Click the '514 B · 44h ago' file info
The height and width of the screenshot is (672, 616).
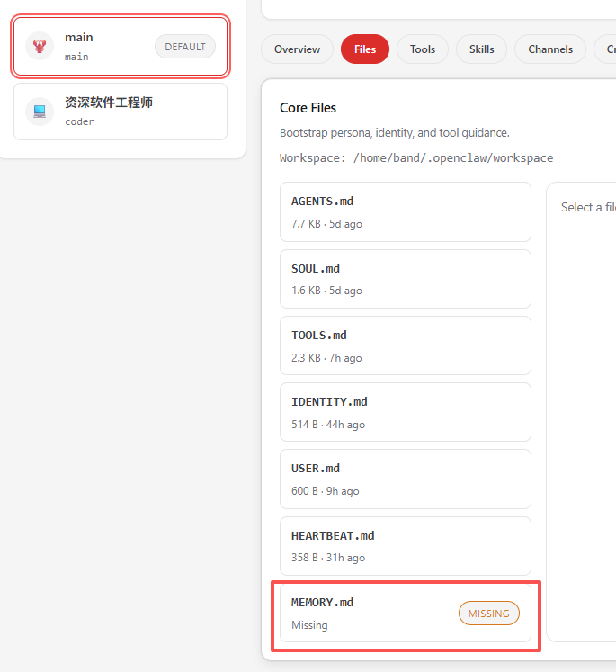[328, 425]
